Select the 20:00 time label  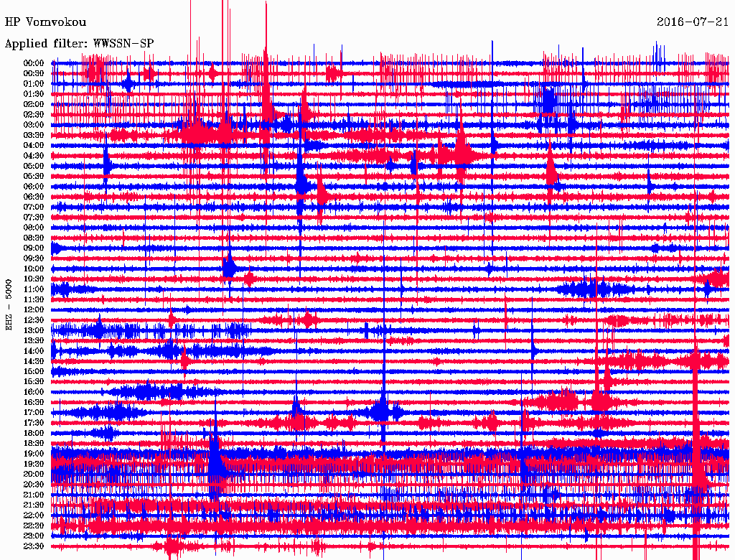tap(34, 474)
